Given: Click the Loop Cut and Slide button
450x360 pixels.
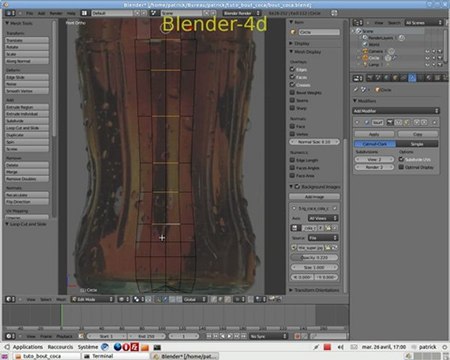Looking at the screenshot, I should (27, 128).
